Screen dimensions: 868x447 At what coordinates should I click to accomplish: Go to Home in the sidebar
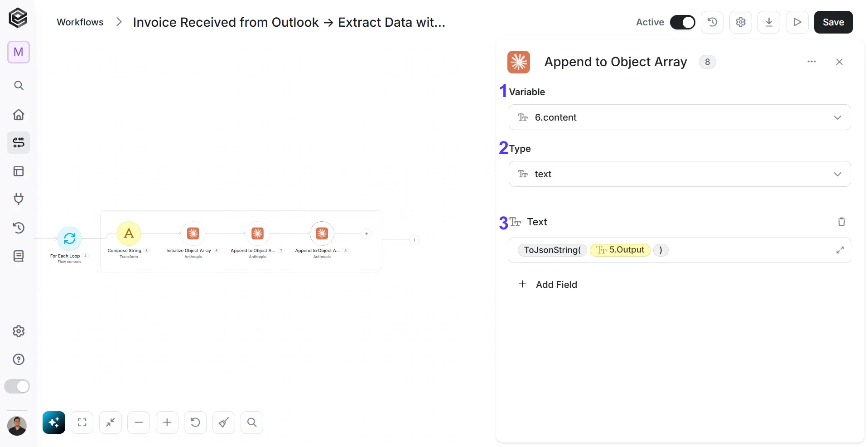(19, 114)
